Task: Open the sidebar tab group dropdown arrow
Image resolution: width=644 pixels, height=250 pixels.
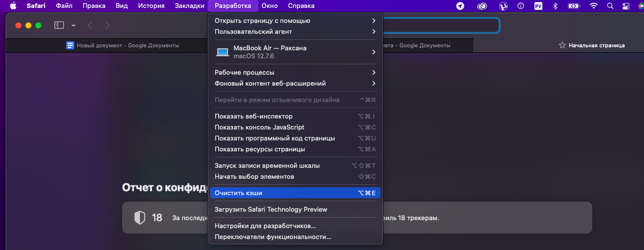Action: coord(74,25)
